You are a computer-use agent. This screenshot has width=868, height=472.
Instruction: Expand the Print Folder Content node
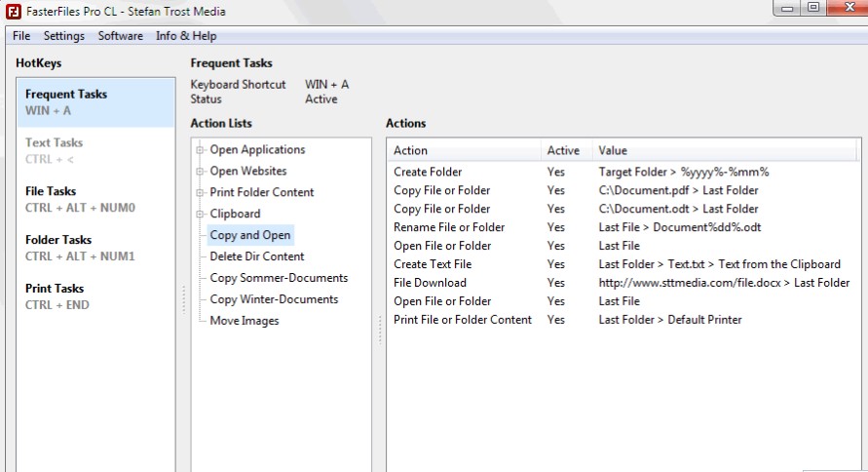(201, 193)
